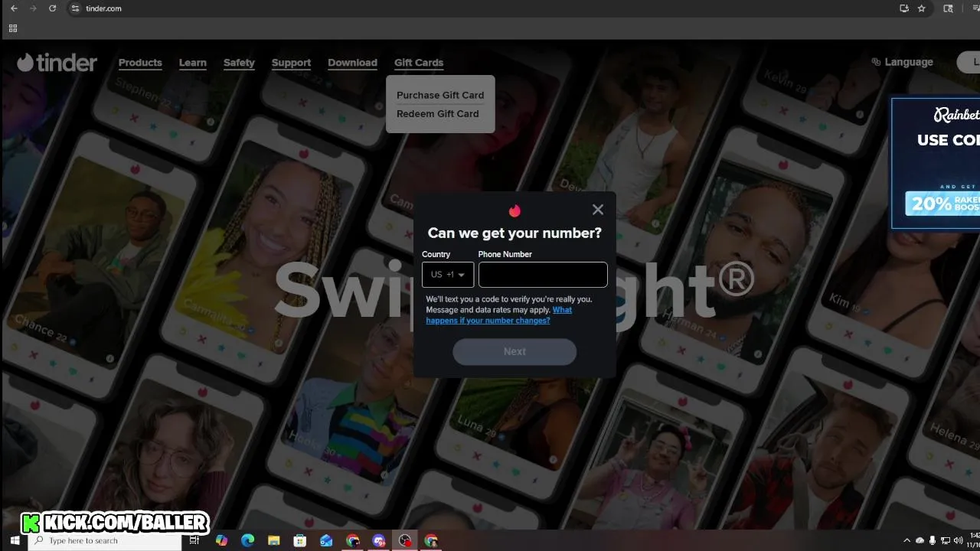Open the apps grid in bookmarks bar
This screenshot has width=980, height=551.
tap(13, 28)
